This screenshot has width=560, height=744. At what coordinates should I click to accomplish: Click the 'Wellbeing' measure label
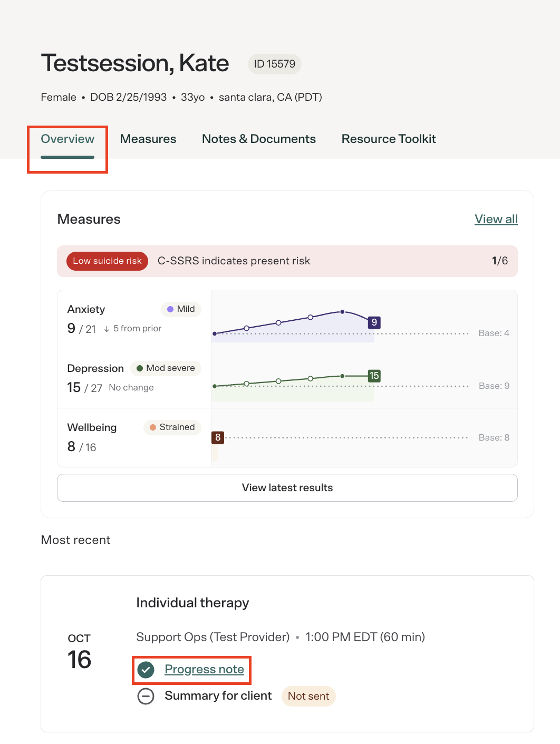click(x=92, y=427)
